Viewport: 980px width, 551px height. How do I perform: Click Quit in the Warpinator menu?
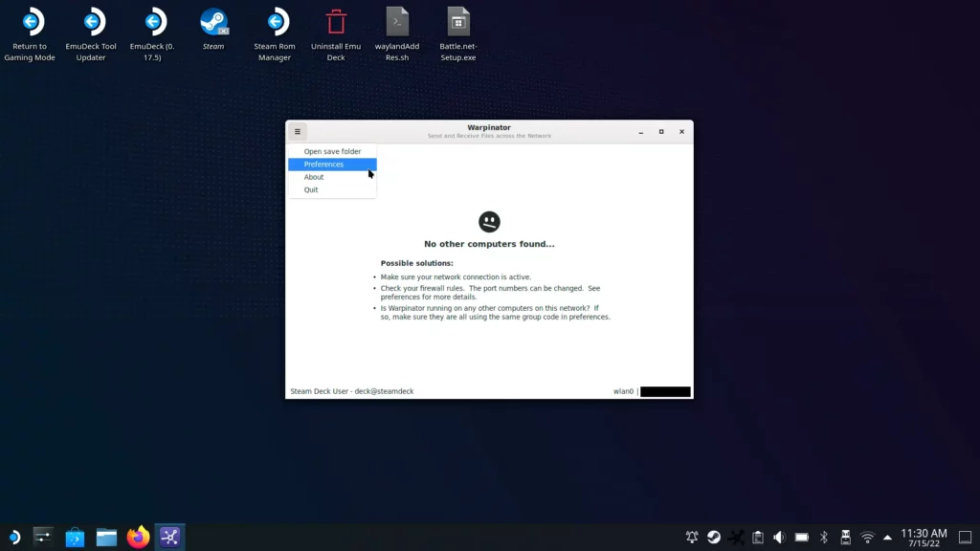point(332,190)
